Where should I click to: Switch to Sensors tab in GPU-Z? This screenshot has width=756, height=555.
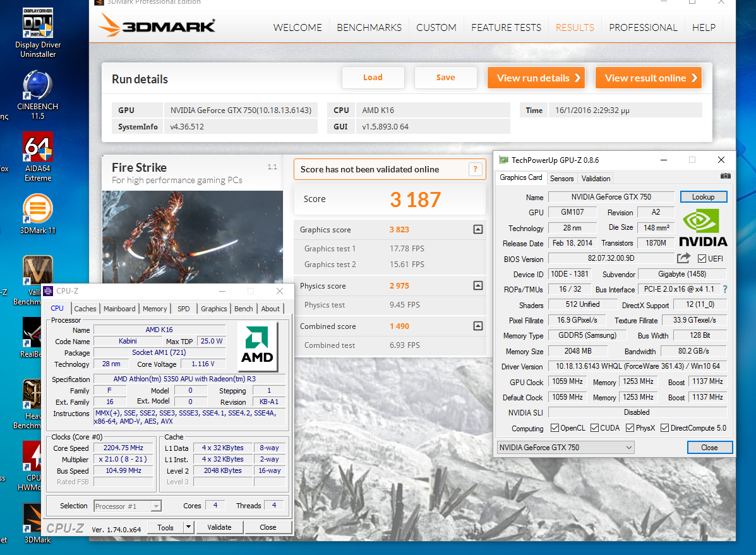click(561, 179)
